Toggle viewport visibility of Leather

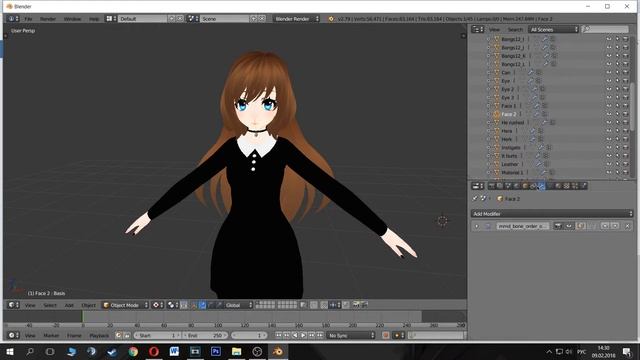pos(609,164)
